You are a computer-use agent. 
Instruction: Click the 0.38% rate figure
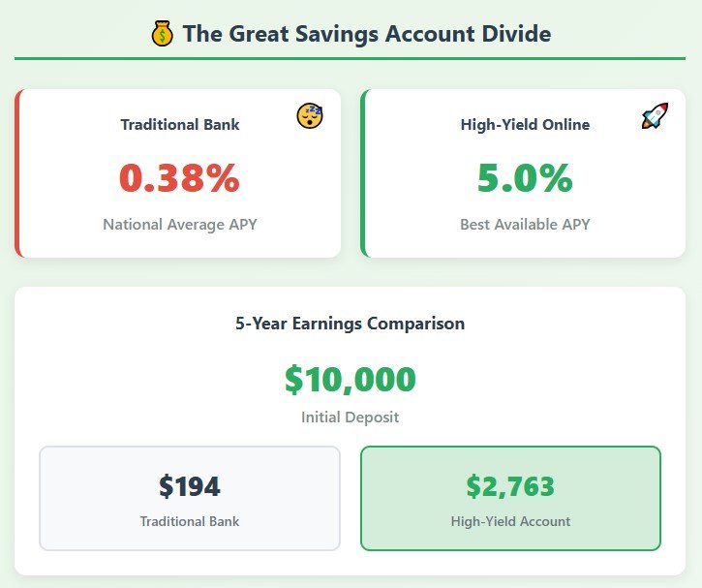pyautogui.click(x=179, y=178)
